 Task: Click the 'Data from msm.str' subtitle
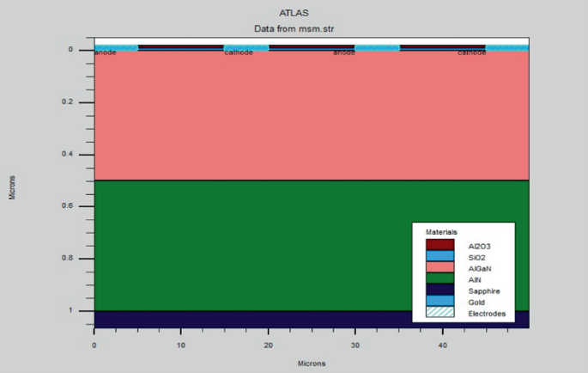pyautogui.click(x=294, y=29)
